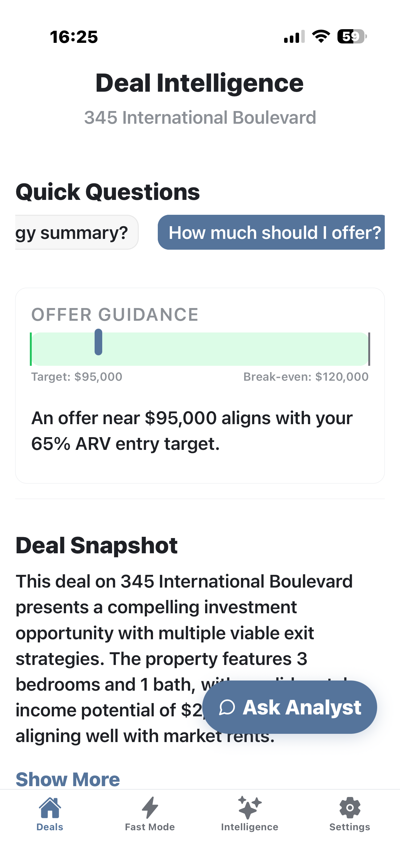Select the Fast Mode lightning bolt icon
The width and height of the screenshot is (400, 868).
[x=150, y=809]
